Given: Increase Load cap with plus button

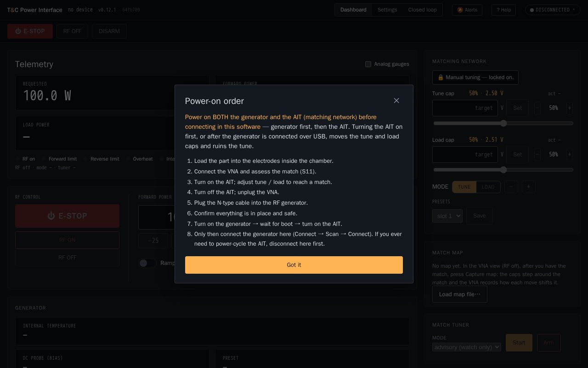Looking at the screenshot, I should [570, 155].
